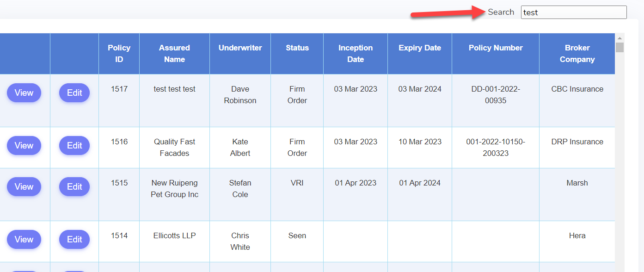Image resolution: width=644 pixels, height=272 pixels.
Task: Sort by Inception Date column header
Action: click(x=356, y=54)
